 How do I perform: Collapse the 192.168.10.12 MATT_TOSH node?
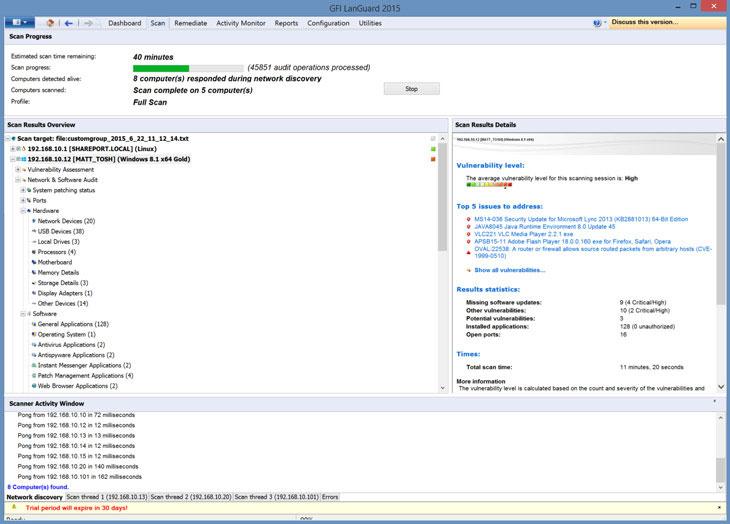coord(13,159)
